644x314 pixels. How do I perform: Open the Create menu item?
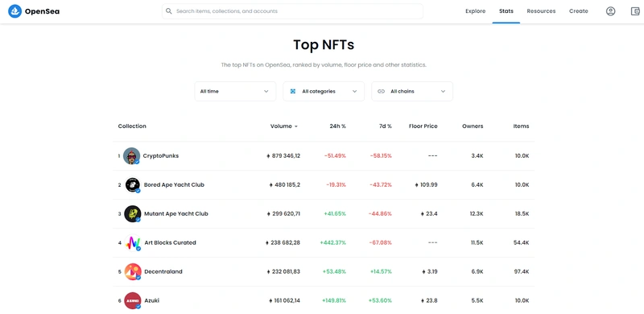click(578, 11)
